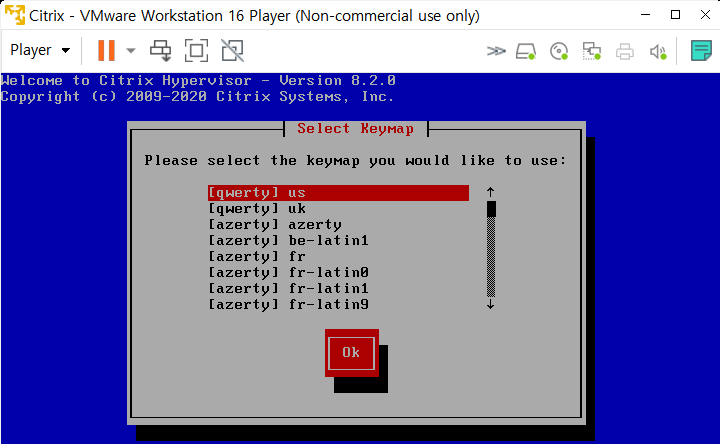Click the Ok button
The width and height of the screenshot is (720, 444).
coord(352,353)
